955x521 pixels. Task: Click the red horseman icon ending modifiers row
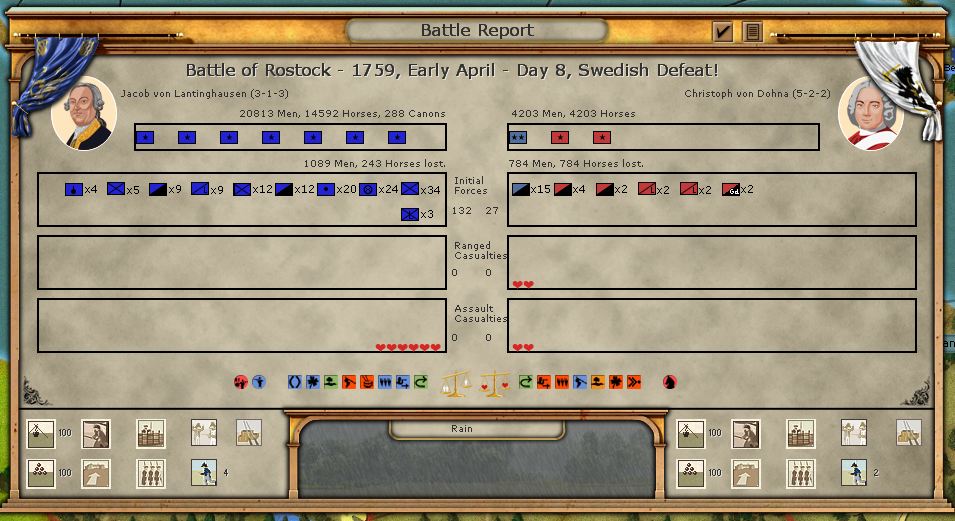[669, 382]
